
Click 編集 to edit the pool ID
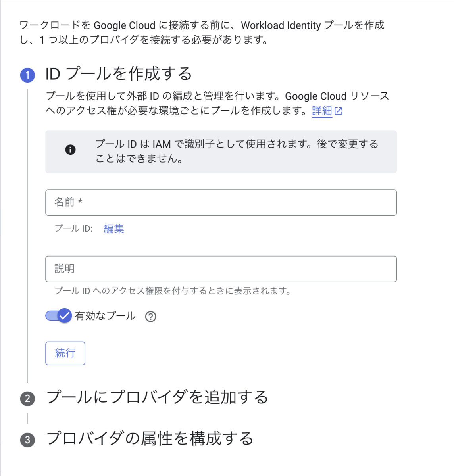114,228
